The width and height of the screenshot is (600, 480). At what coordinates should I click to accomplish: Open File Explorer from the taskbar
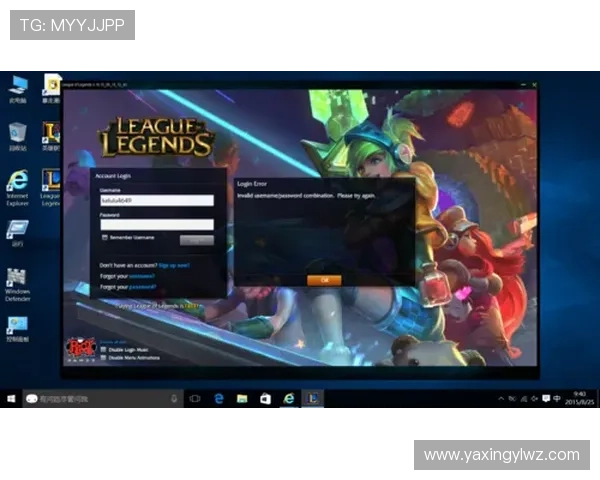(241, 398)
